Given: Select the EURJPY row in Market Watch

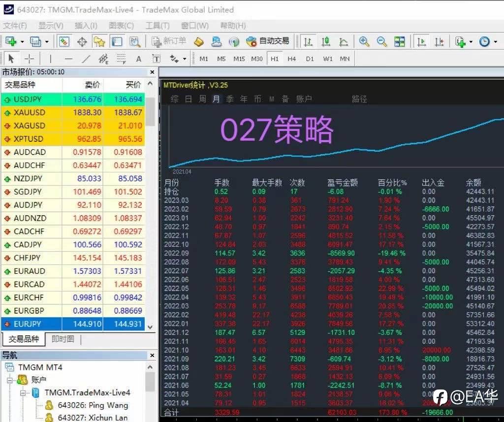Looking at the screenshot, I should pos(73,324).
